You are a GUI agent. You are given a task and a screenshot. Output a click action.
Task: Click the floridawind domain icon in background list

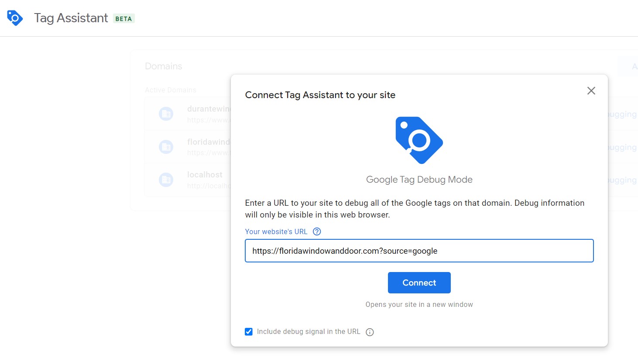click(x=166, y=147)
